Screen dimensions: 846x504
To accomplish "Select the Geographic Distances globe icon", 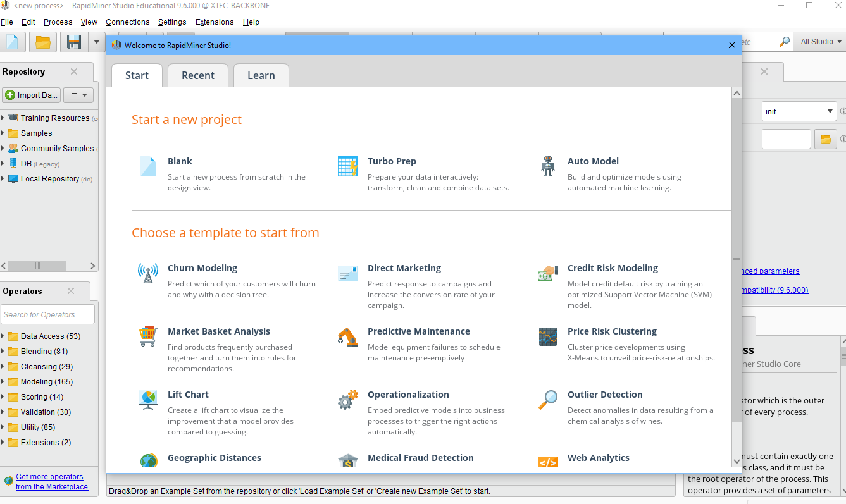I will [148, 460].
